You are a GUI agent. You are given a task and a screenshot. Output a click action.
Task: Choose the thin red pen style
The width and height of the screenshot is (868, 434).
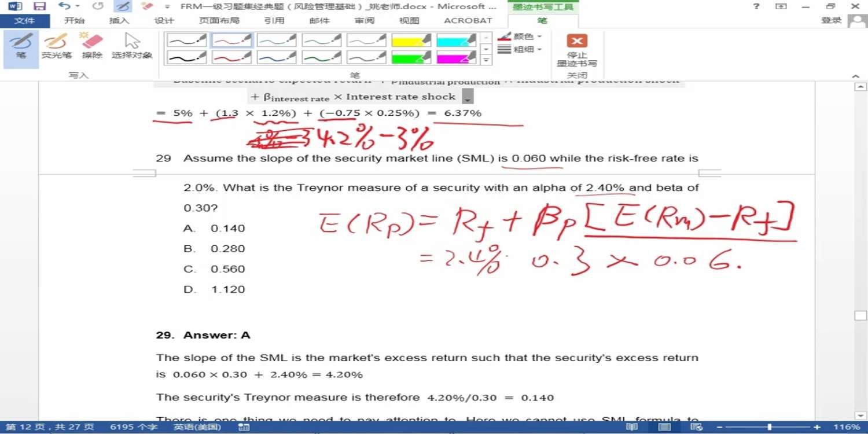click(x=232, y=41)
